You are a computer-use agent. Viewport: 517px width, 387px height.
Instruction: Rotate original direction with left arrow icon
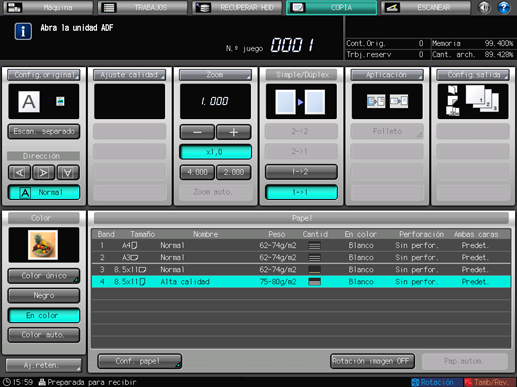click(20, 172)
